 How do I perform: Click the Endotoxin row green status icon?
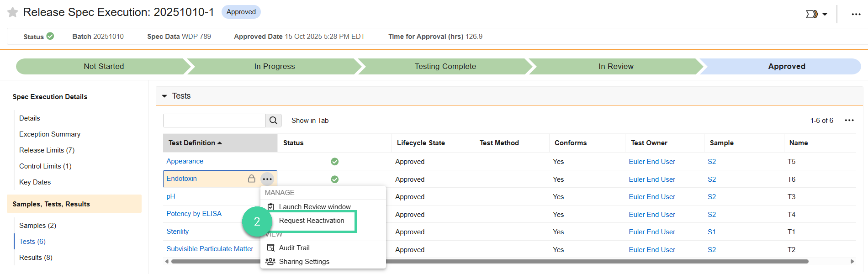pos(334,179)
